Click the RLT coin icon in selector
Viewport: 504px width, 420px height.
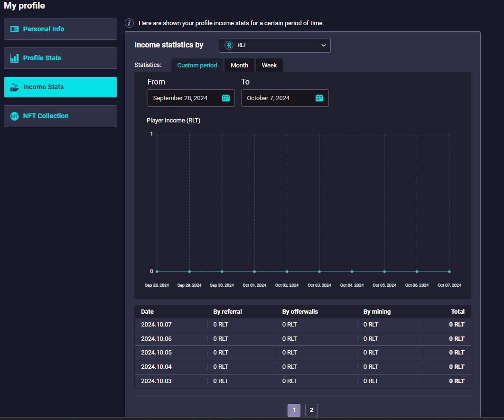pos(229,45)
